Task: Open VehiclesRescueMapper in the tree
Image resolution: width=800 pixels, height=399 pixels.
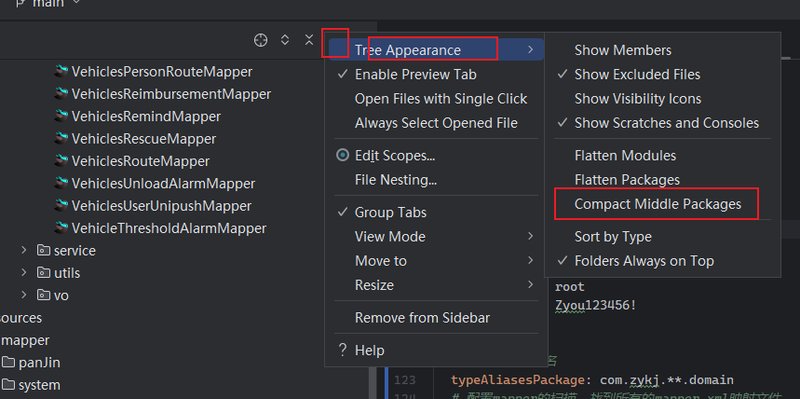Action: (x=143, y=139)
